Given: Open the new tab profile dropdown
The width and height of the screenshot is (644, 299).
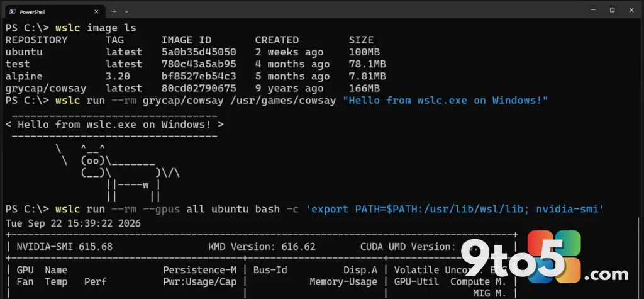Looking at the screenshot, I should [x=126, y=11].
